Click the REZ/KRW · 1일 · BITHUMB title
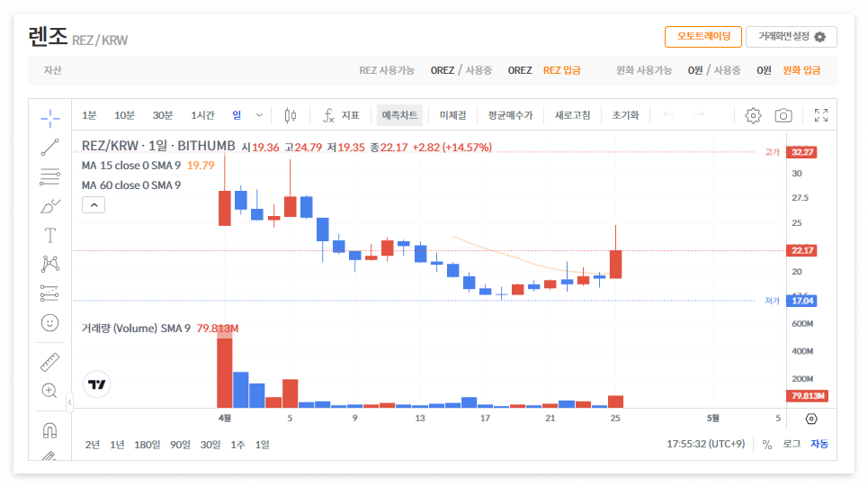 coord(158,146)
